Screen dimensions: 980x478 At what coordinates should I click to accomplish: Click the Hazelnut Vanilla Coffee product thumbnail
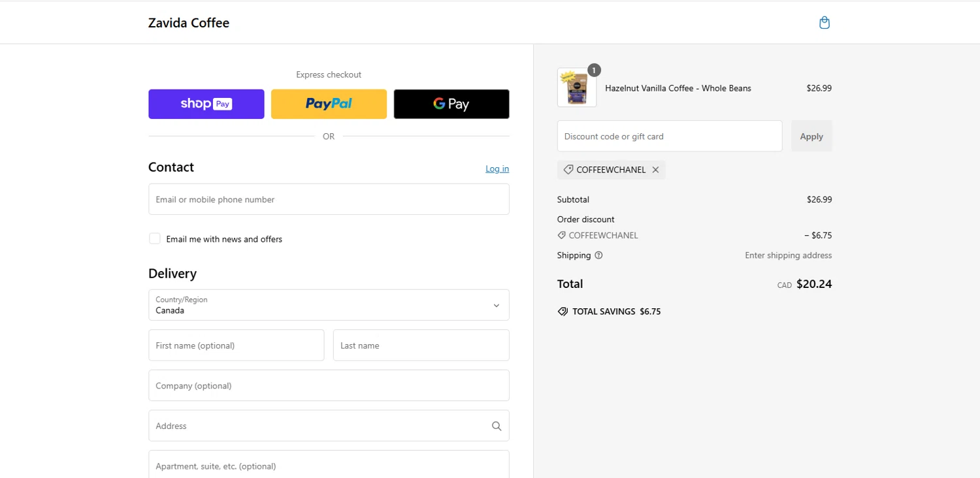[577, 88]
